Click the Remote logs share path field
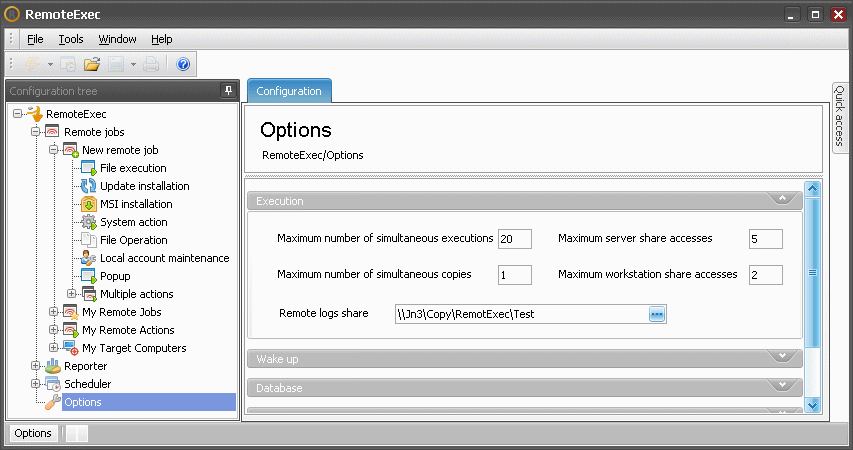The image size is (853, 450). [521, 314]
